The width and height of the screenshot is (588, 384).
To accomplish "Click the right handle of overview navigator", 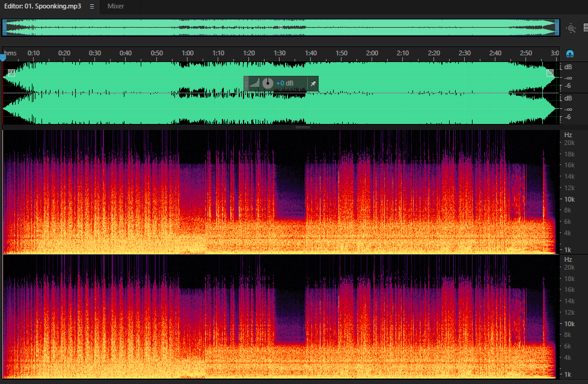I will point(557,28).
